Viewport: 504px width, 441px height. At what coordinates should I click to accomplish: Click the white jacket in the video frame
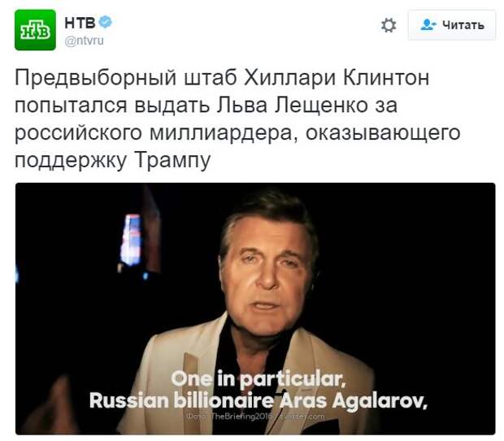(180, 370)
